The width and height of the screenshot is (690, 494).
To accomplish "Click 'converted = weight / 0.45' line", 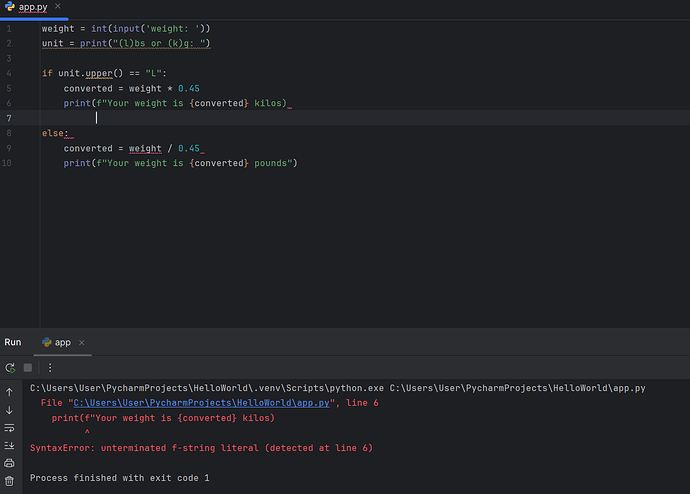I will 132,148.
